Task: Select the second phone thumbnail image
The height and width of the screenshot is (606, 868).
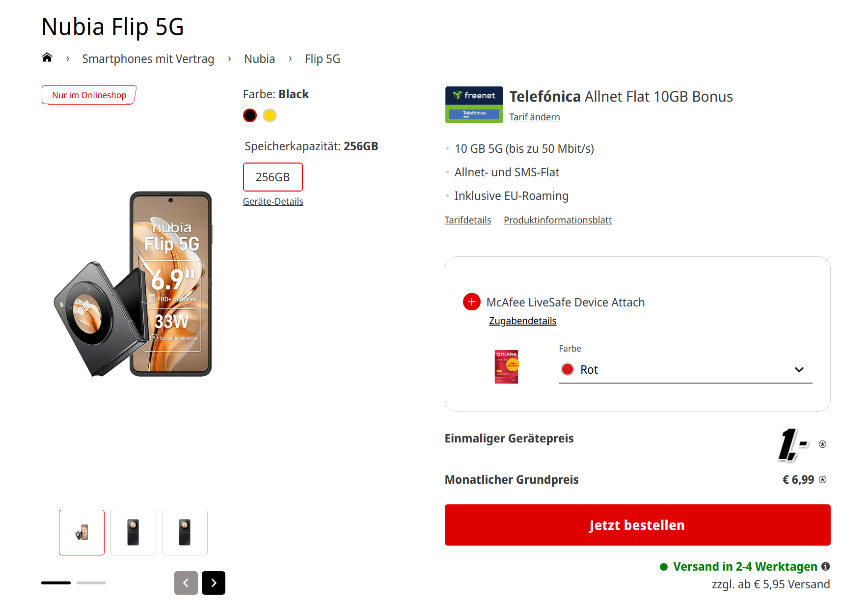Action: 133,532
